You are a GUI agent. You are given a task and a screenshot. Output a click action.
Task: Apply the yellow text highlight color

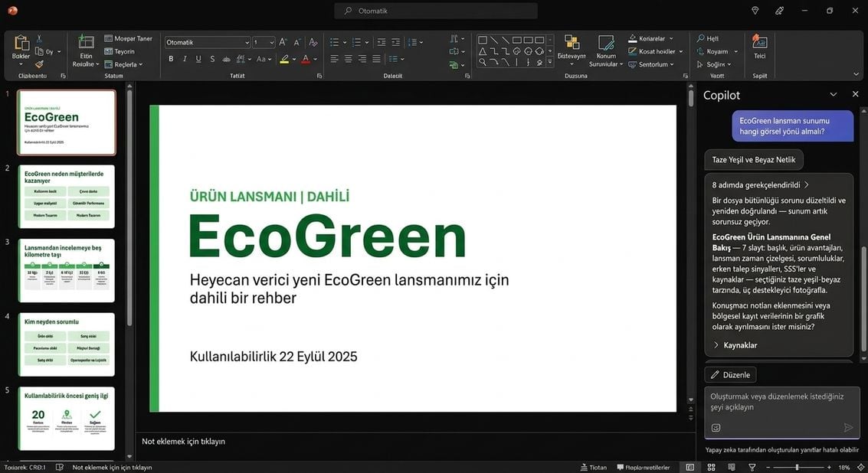pyautogui.click(x=284, y=59)
